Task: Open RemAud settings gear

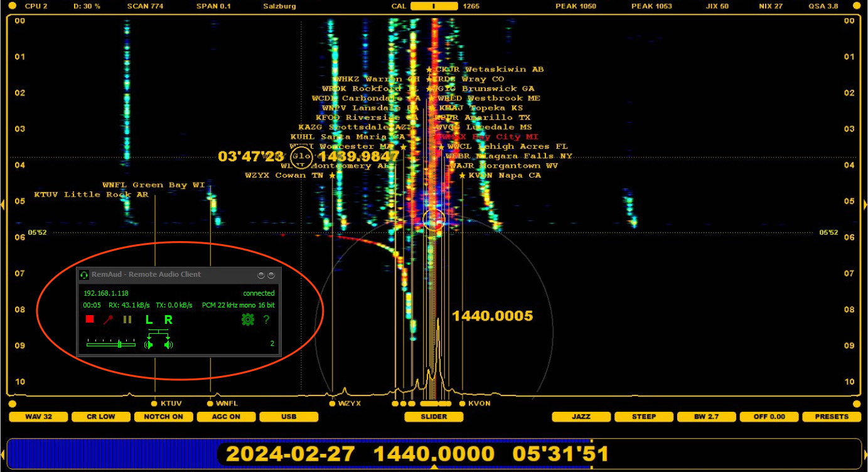Action: pyautogui.click(x=248, y=319)
